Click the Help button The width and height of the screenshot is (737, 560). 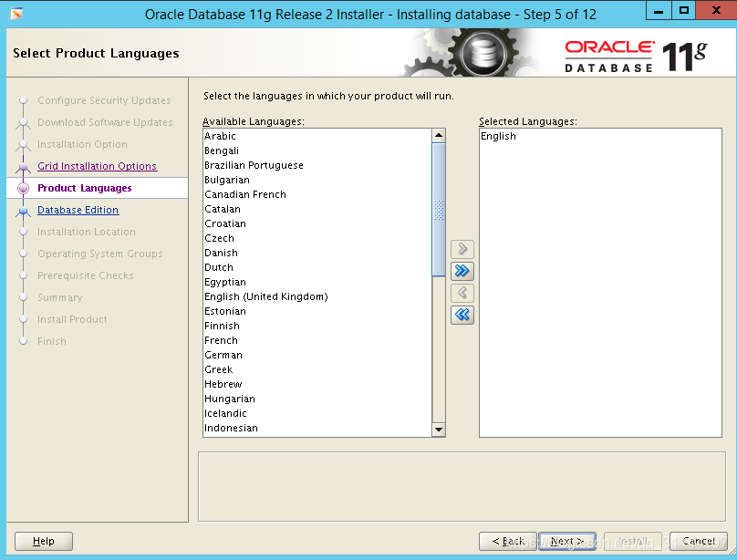pos(44,541)
